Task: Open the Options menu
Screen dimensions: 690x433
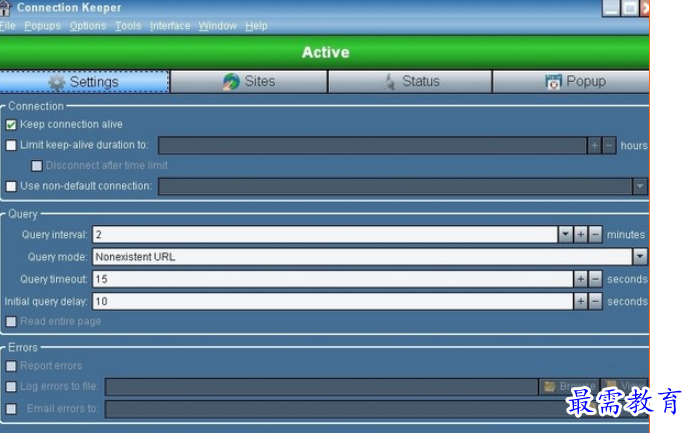Action: click(x=88, y=26)
